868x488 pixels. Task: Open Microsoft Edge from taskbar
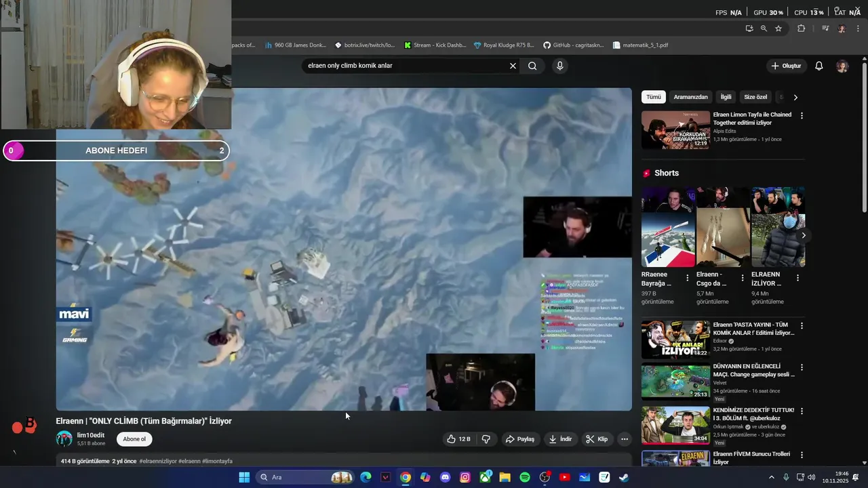[x=366, y=477]
